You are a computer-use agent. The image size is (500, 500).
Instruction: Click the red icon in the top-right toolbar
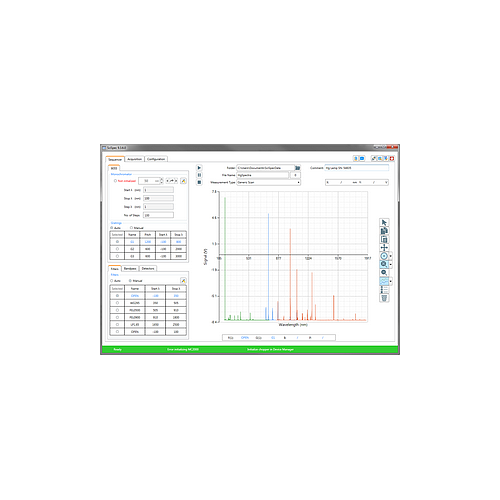392,159
